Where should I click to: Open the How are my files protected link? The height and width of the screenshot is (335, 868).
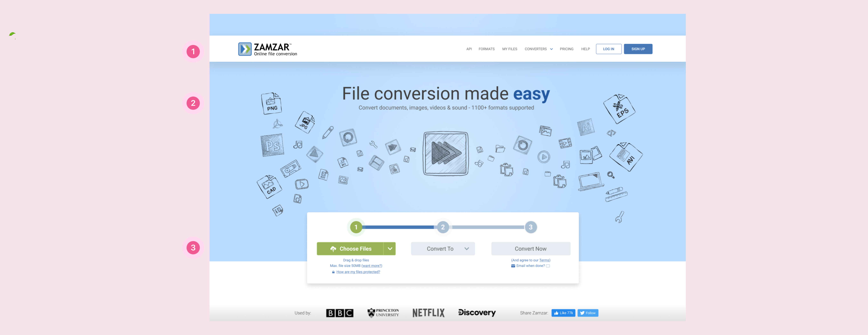[x=358, y=272]
